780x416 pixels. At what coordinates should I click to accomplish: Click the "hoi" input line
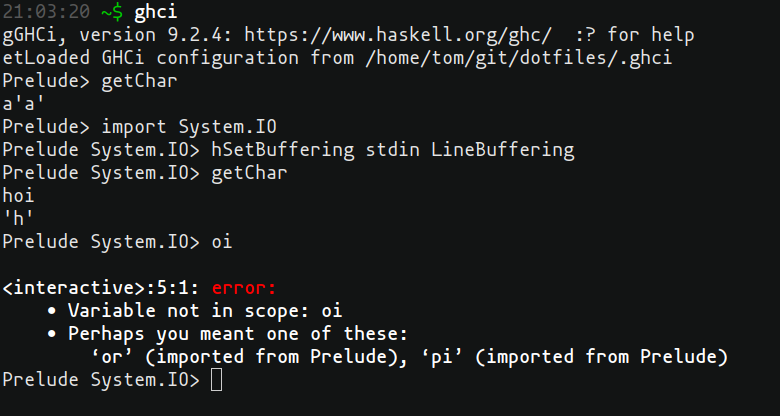point(19,196)
